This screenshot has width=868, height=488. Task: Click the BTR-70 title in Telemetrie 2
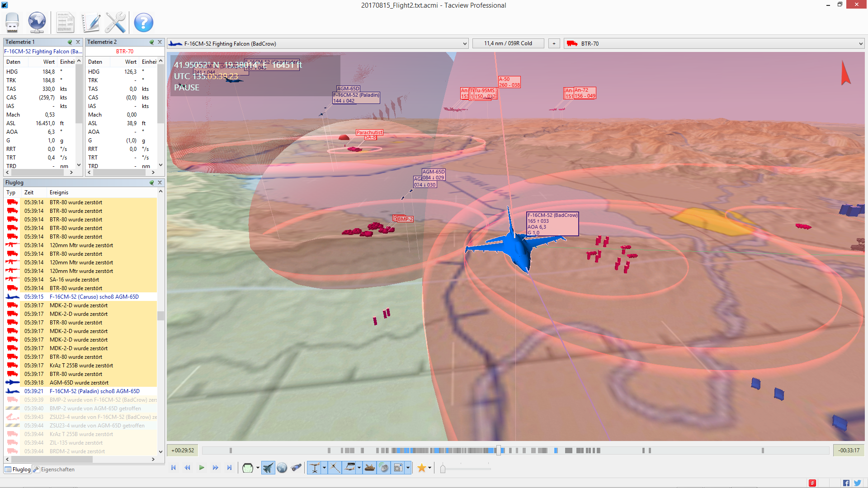click(125, 52)
